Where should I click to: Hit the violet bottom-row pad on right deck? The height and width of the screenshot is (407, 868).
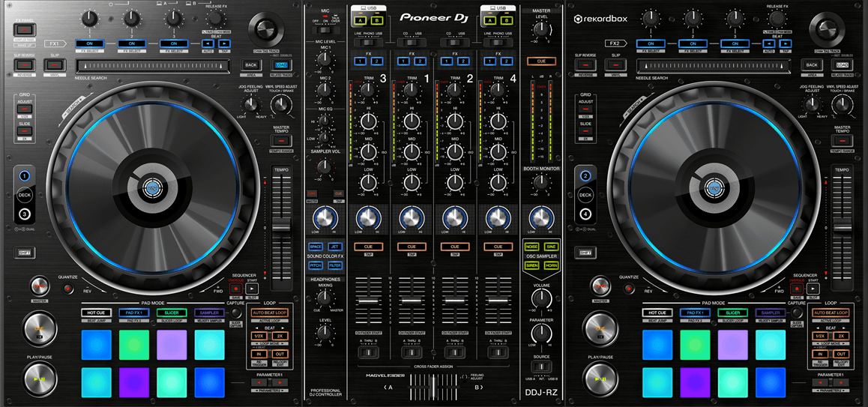[696, 382]
